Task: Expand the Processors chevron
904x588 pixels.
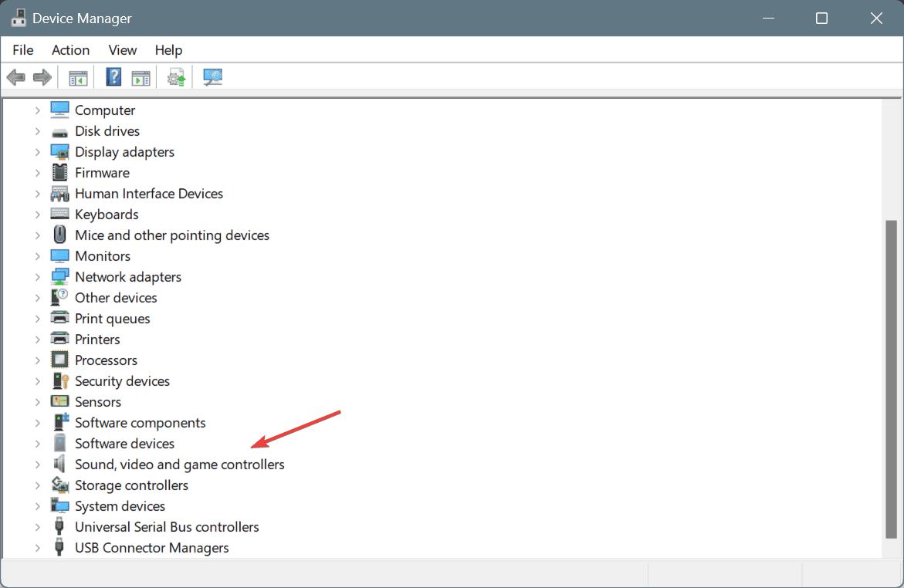Action: [x=38, y=360]
